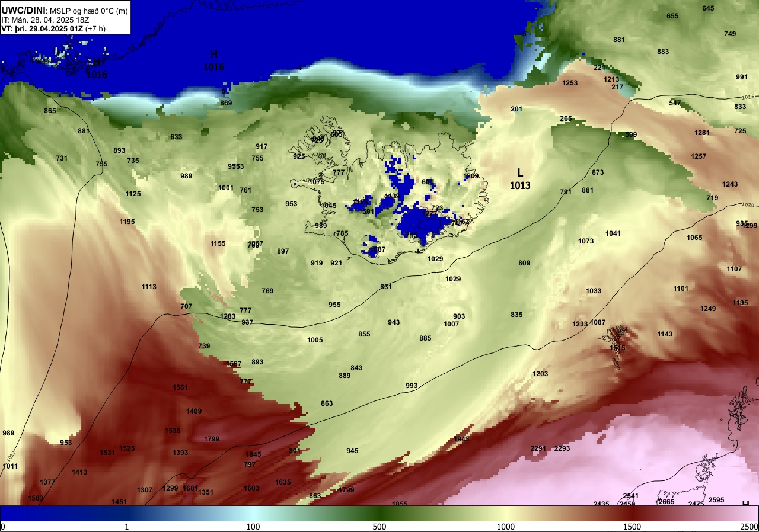Click the height value 719
The width and height of the screenshot is (759, 532).
tap(712, 198)
